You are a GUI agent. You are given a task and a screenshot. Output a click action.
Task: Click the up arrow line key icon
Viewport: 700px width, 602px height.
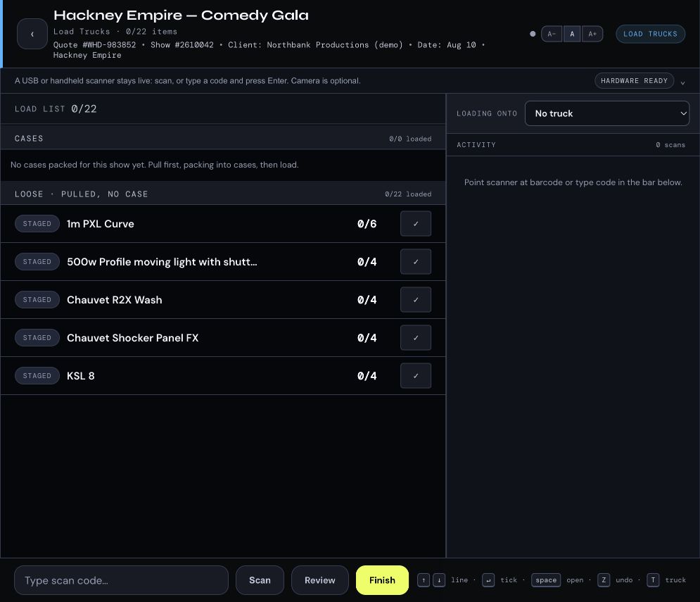coord(424,580)
